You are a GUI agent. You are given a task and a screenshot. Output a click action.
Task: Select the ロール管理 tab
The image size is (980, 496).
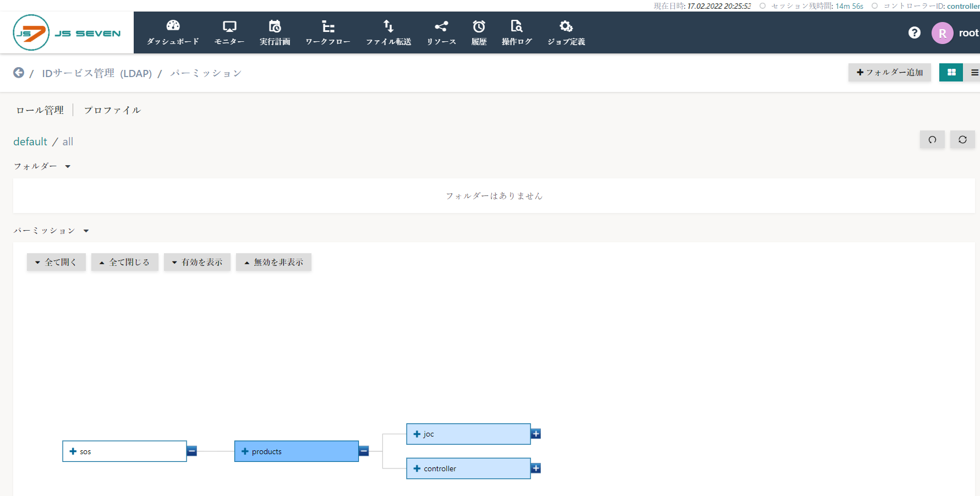(x=39, y=110)
